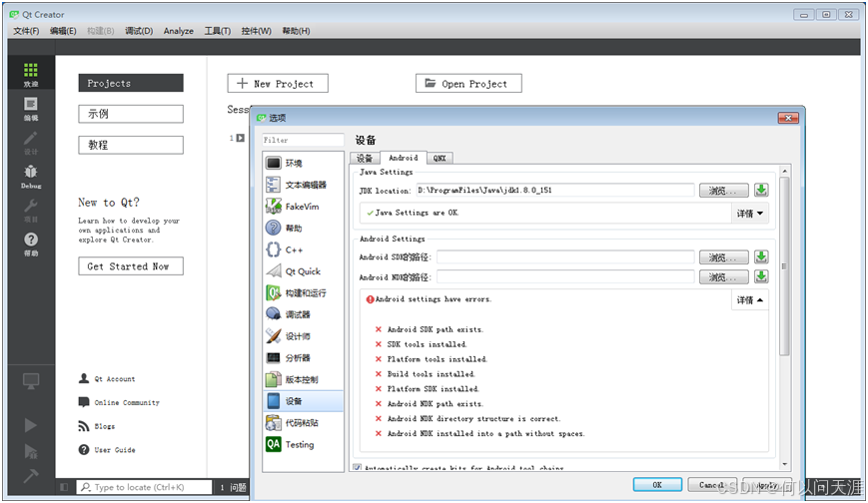Open 调试(D) menu
This screenshot has height=503, width=868.
[x=139, y=31]
